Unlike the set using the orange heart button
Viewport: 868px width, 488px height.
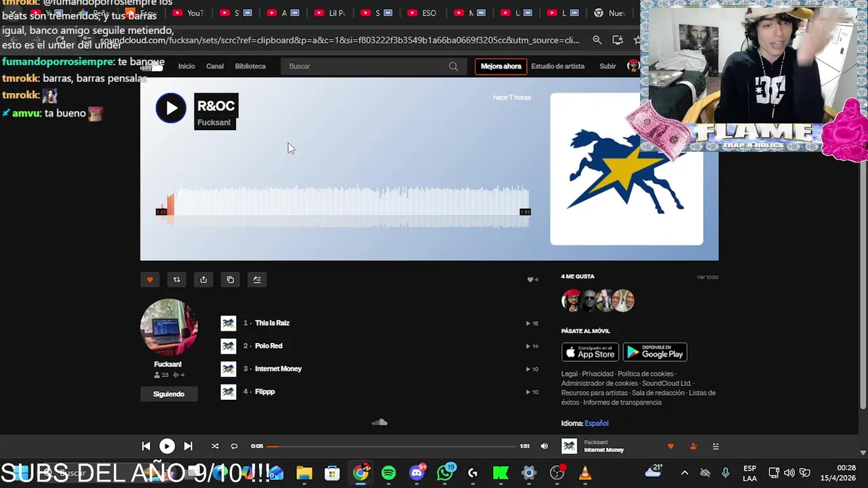[150, 279]
